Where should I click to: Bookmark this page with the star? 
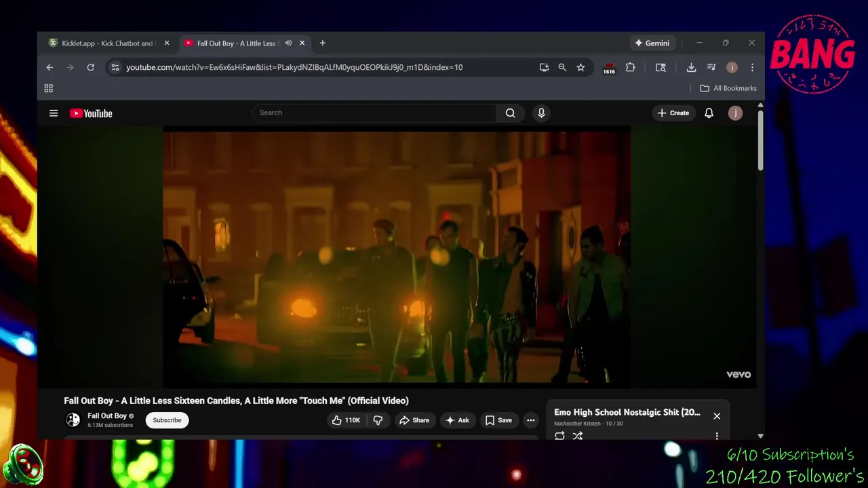(580, 67)
